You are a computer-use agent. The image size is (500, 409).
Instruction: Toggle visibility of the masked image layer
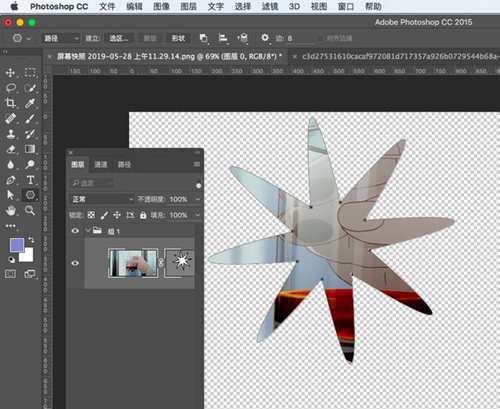coord(75,263)
